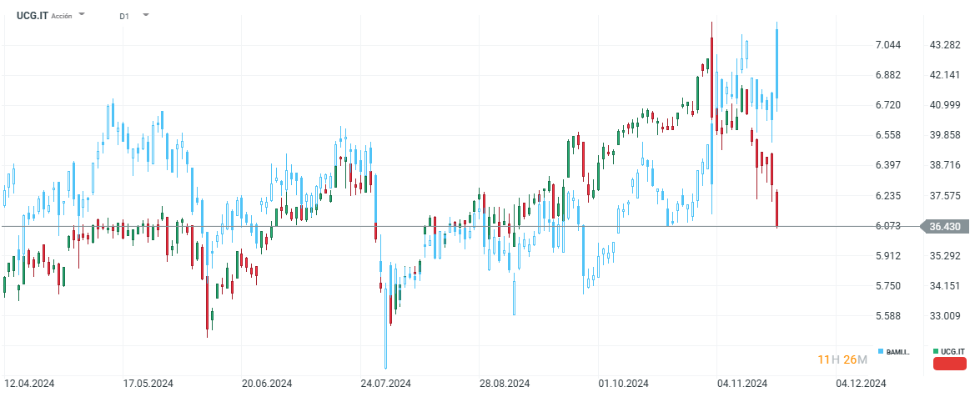The height and width of the screenshot is (397, 980).
Task: Select the 04.12.2024 date axis label
Action: click(862, 384)
